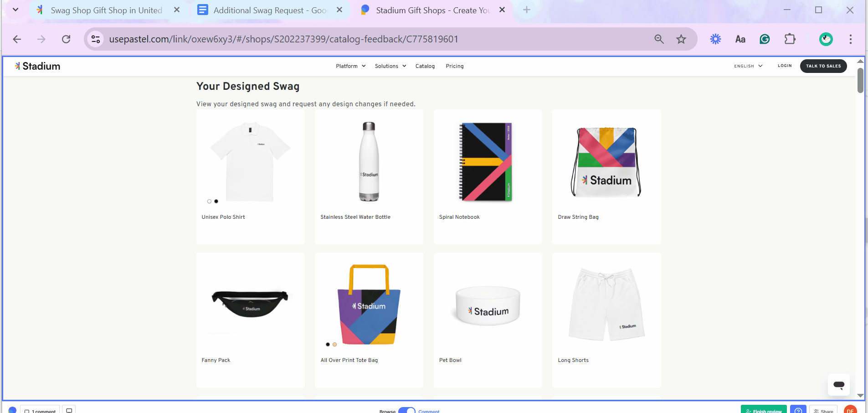Click the Share button
The image size is (868, 413).
pyautogui.click(x=823, y=410)
